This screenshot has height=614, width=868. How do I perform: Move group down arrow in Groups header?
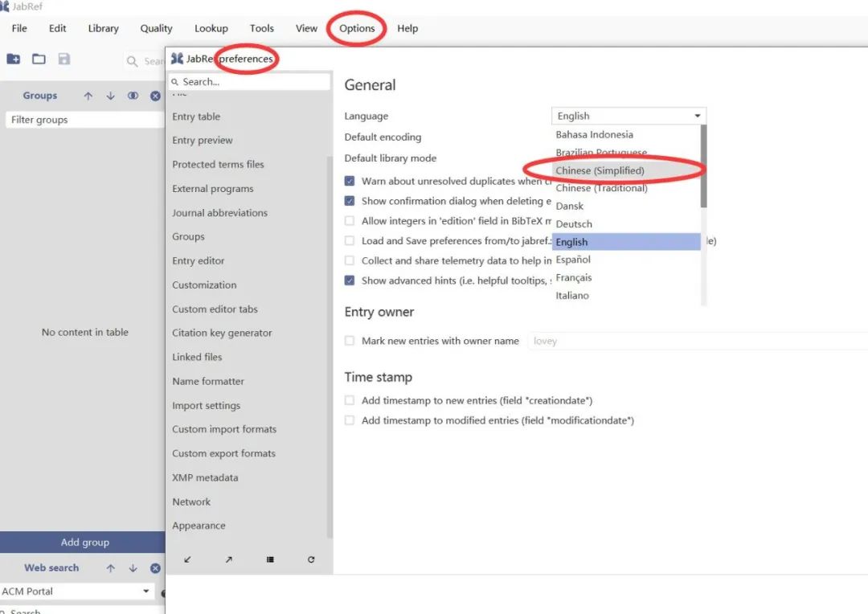pos(111,96)
